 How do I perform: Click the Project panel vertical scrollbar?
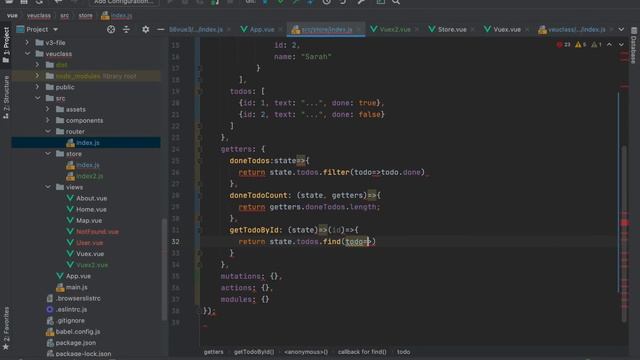pyautogui.click(x=164, y=269)
